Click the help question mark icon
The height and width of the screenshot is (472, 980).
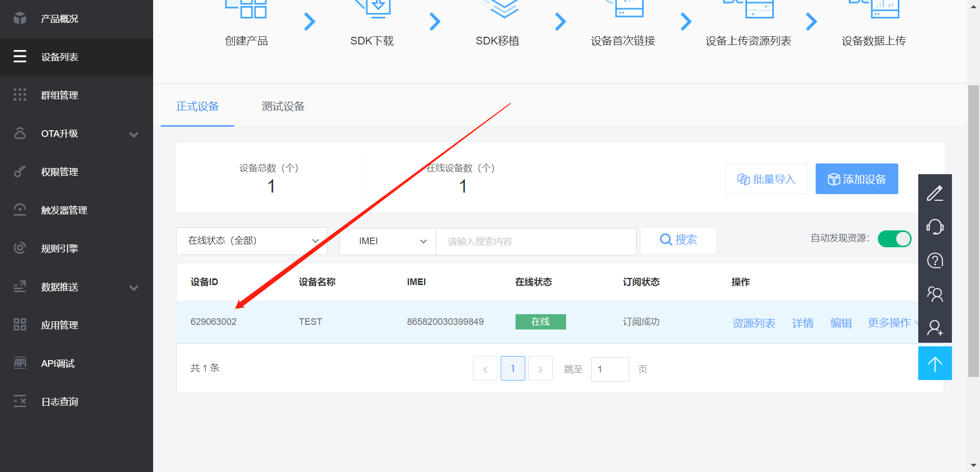point(935,261)
